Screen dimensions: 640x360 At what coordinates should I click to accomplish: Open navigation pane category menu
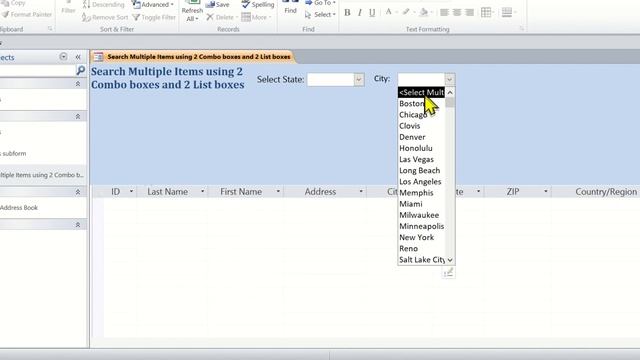63,57
